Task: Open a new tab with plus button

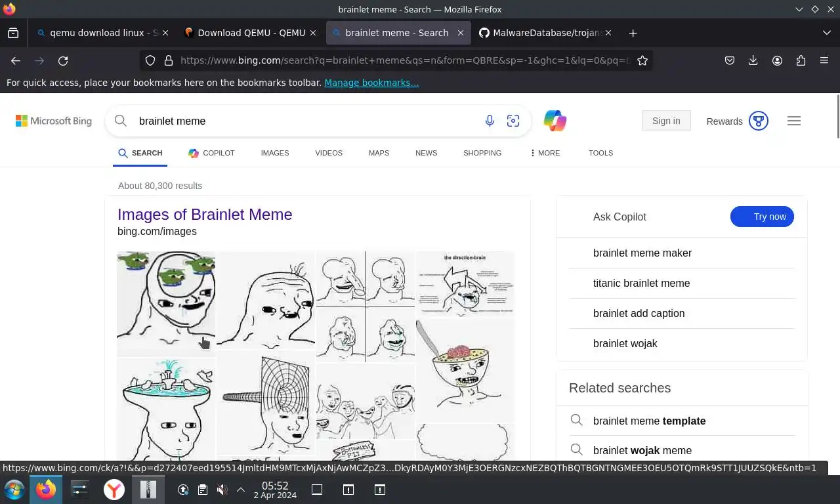Action: 633,33
